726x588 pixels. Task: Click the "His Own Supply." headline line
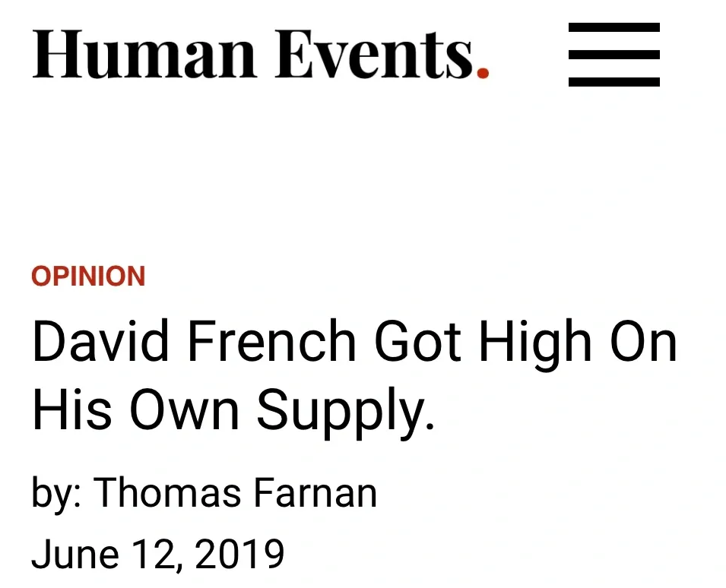tap(233, 410)
